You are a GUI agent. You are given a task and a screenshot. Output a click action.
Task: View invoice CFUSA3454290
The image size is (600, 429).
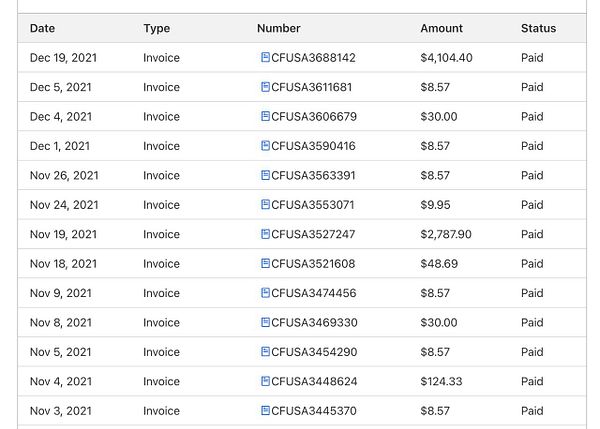click(314, 352)
